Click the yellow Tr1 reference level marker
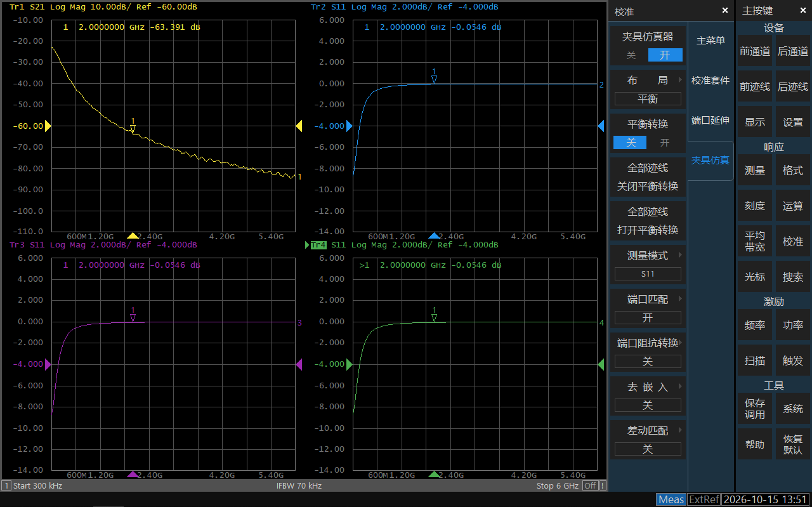812x507 pixels. point(48,126)
